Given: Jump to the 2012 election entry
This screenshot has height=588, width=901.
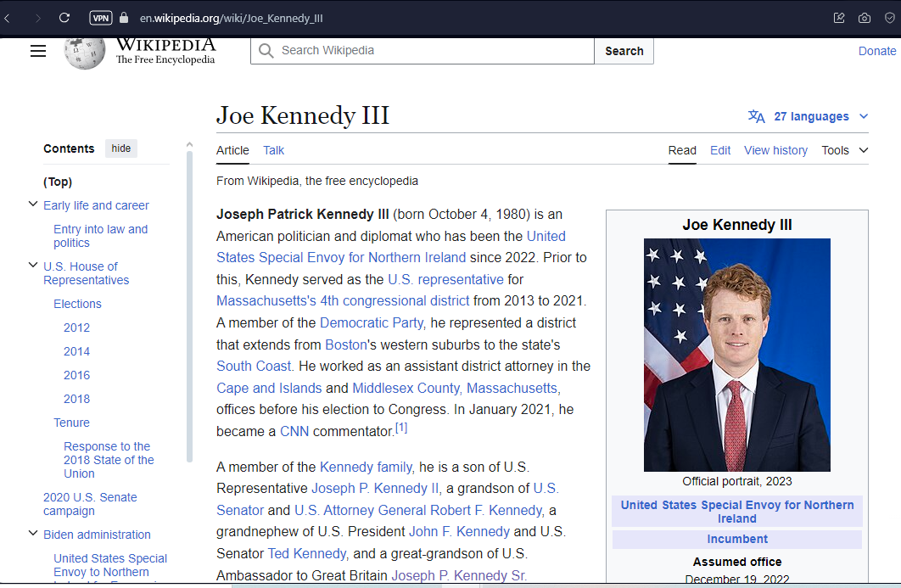Looking at the screenshot, I should click(76, 328).
